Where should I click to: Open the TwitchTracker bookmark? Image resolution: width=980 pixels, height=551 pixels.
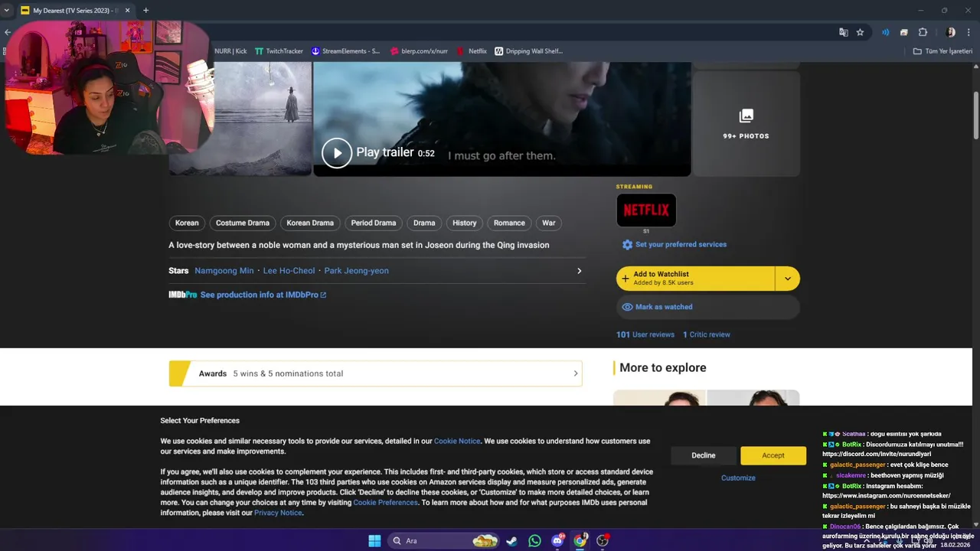tap(279, 51)
